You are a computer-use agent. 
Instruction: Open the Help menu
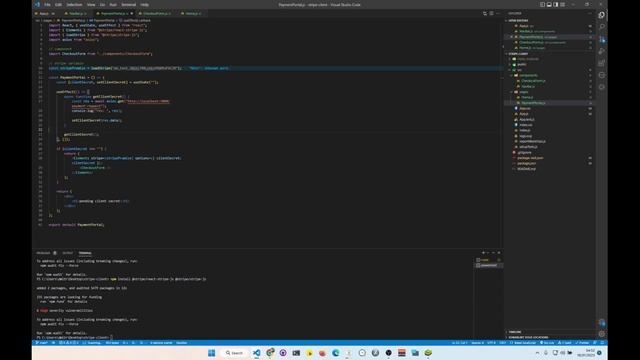[144, 4]
